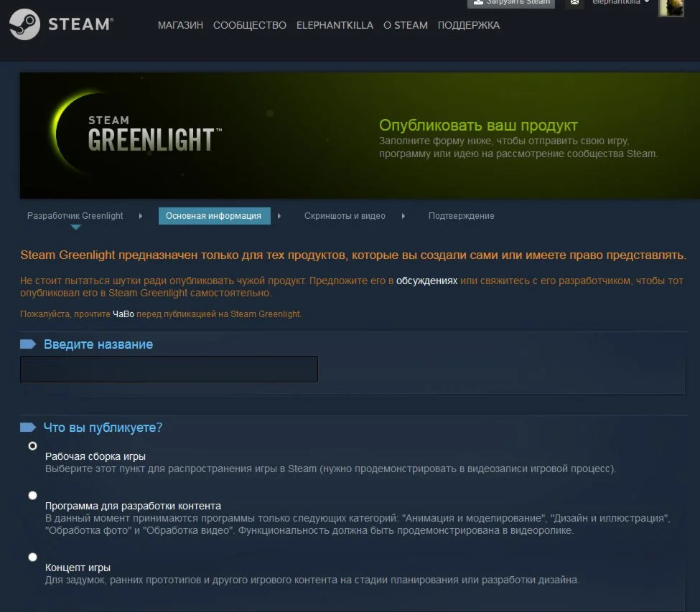Click the user avatar thumbnail

(671, 6)
